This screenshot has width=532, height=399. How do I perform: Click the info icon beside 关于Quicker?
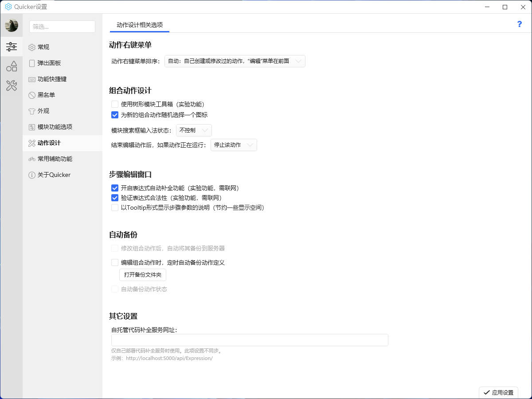pos(32,175)
